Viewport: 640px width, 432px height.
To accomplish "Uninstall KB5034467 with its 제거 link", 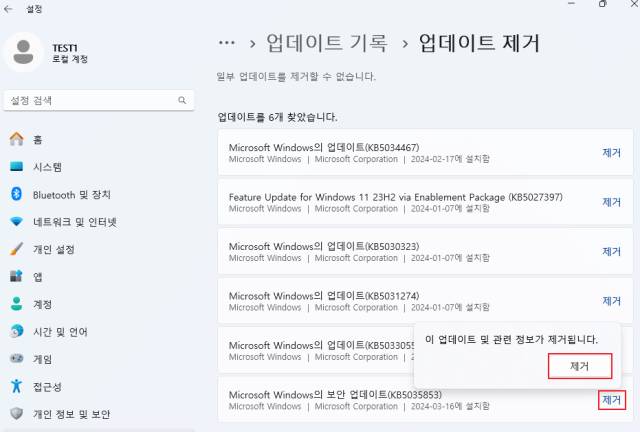I will pos(611,153).
